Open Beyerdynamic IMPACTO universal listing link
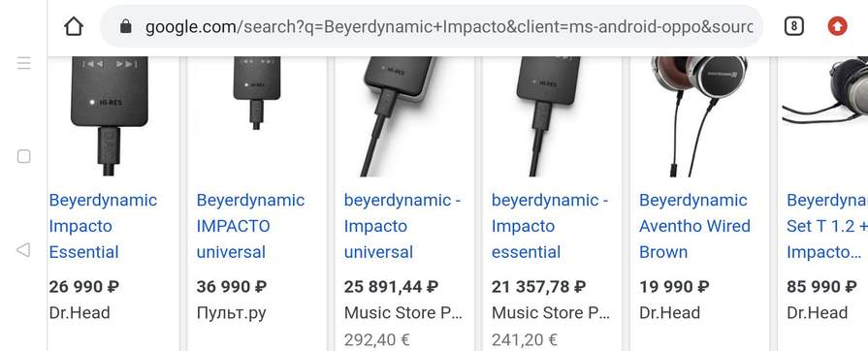The height and width of the screenshot is (351, 868). click(x=250, y=226)
